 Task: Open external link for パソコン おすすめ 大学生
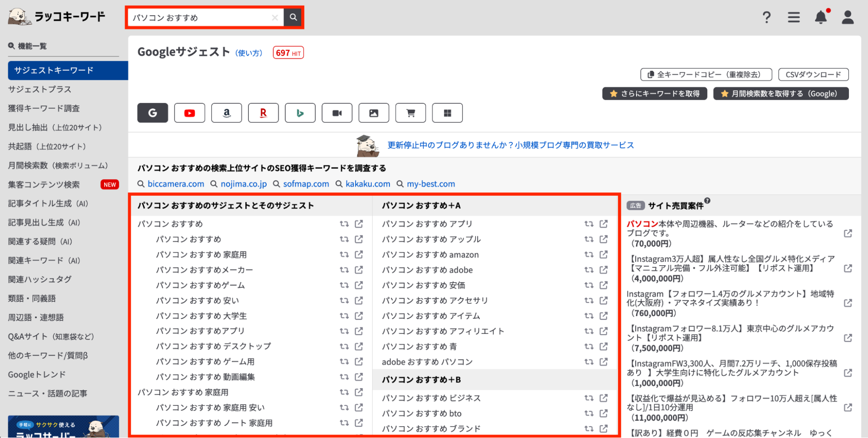pos(359,316)
